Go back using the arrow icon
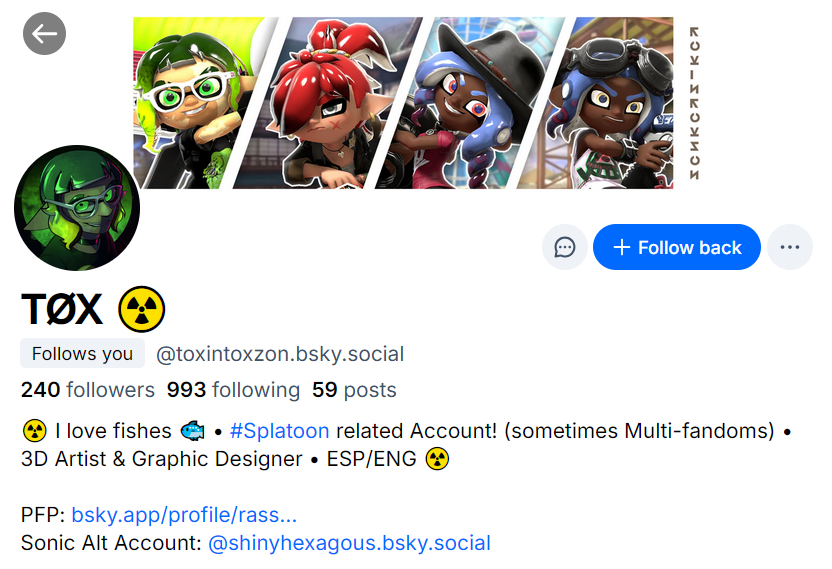The image size is (832, 569). (44, 34)
